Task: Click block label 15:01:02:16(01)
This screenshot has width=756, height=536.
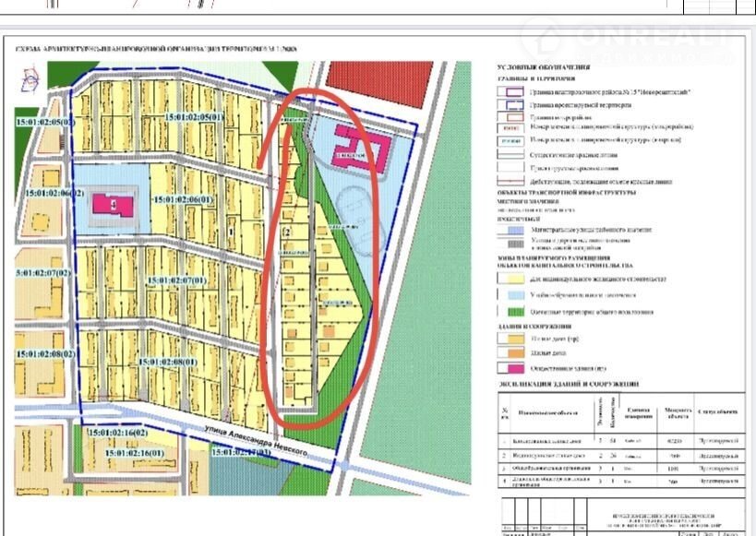Action: 135,453
